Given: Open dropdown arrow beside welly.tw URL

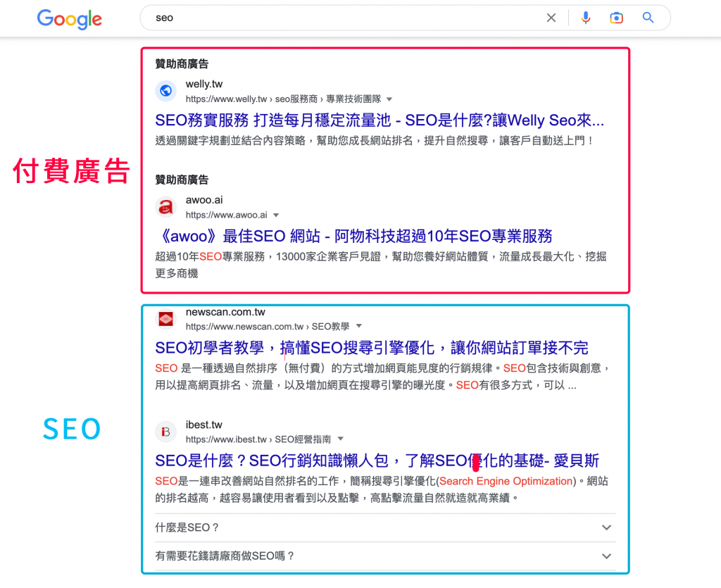Looking at the screenshot, I should (389, 99).
